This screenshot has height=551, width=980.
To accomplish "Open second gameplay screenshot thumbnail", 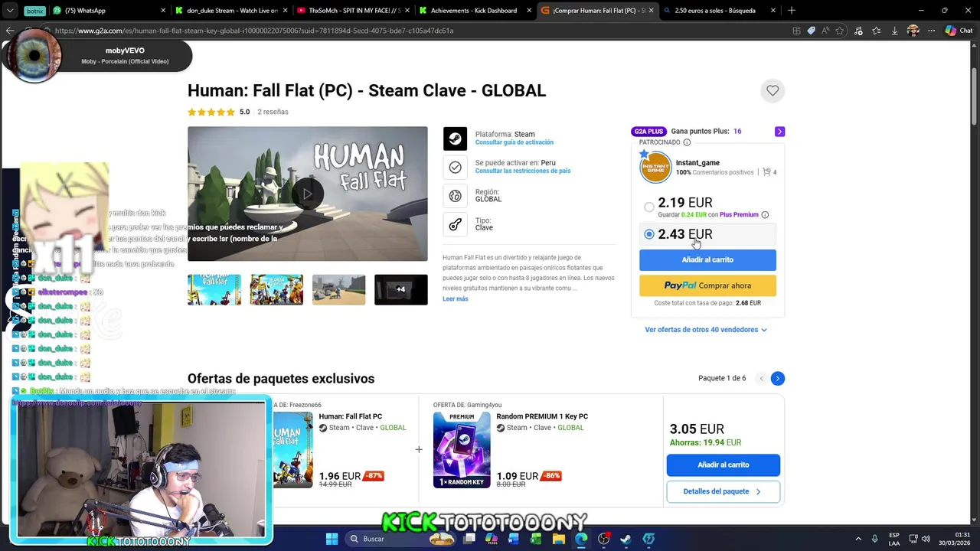I will tap(276, 290).
